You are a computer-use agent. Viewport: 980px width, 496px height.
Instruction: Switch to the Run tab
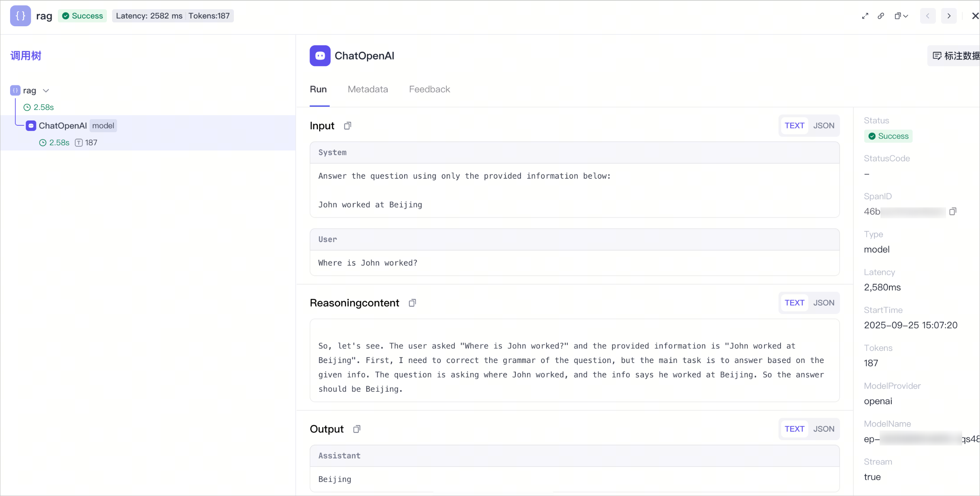point(318,89)
